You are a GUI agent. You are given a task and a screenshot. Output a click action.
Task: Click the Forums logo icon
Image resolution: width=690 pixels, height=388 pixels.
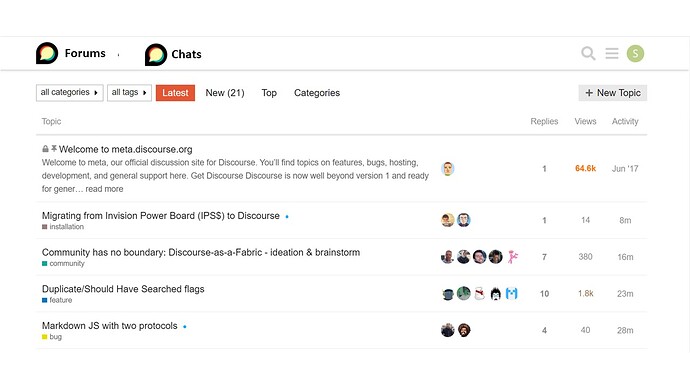[47, 53]
